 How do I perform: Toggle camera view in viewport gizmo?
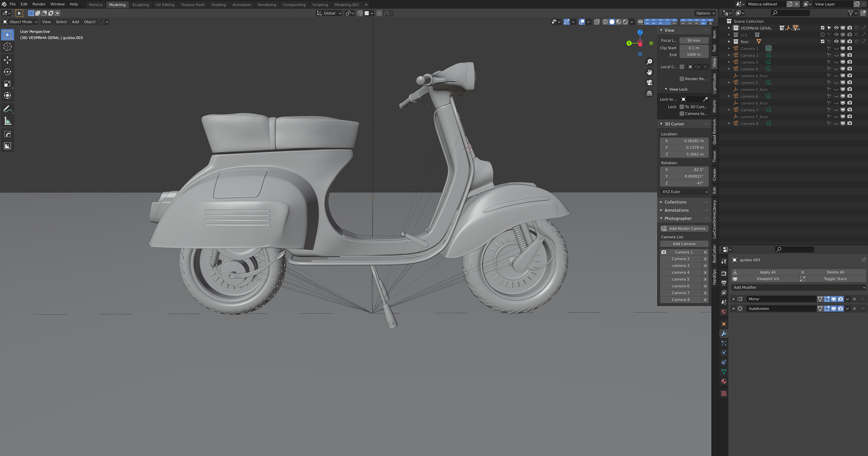650,83
